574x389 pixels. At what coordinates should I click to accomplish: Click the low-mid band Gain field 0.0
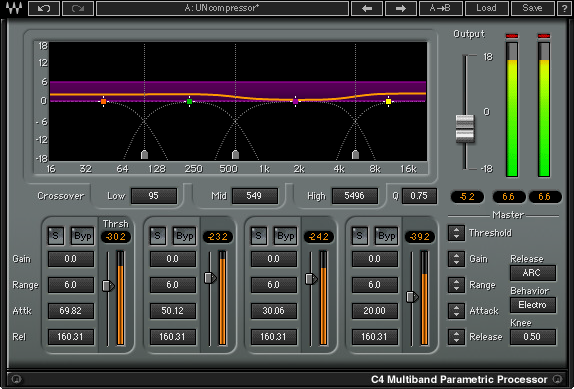tap(172, 259)
